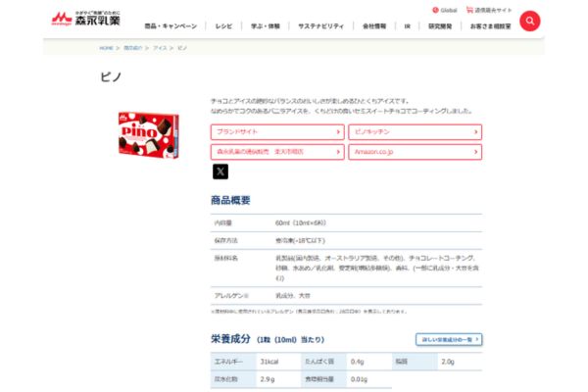
Task: Click the ブランドサイト link button
Action: pyautogui.click(x=277, y=131)
